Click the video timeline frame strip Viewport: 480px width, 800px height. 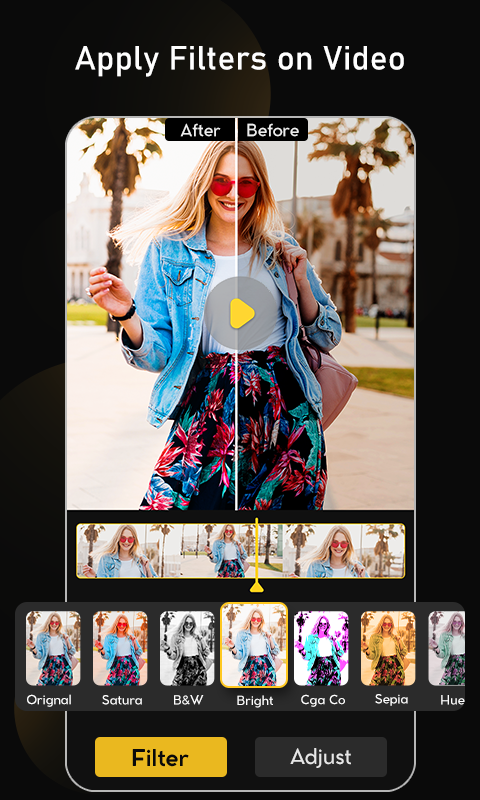click(x=241, y=551)
